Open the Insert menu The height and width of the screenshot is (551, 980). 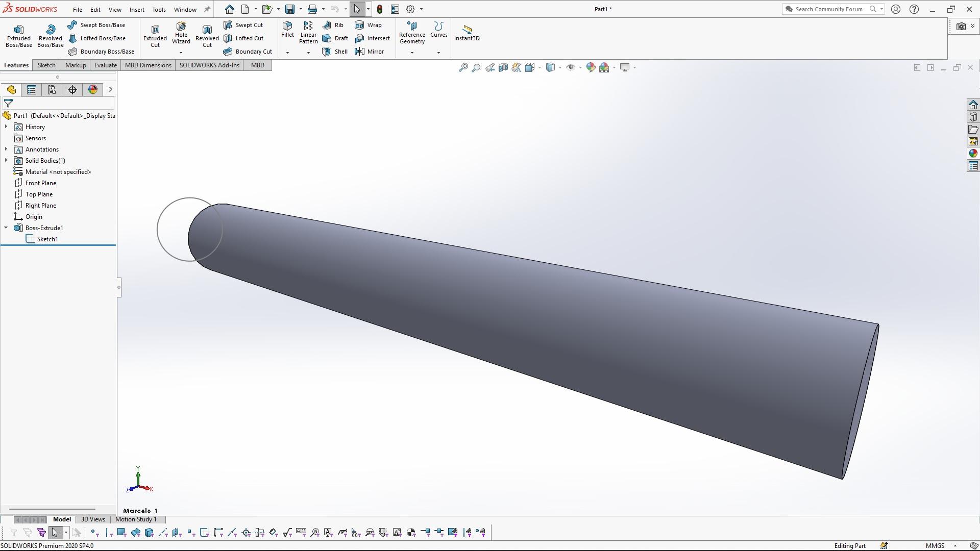point(137,9)
